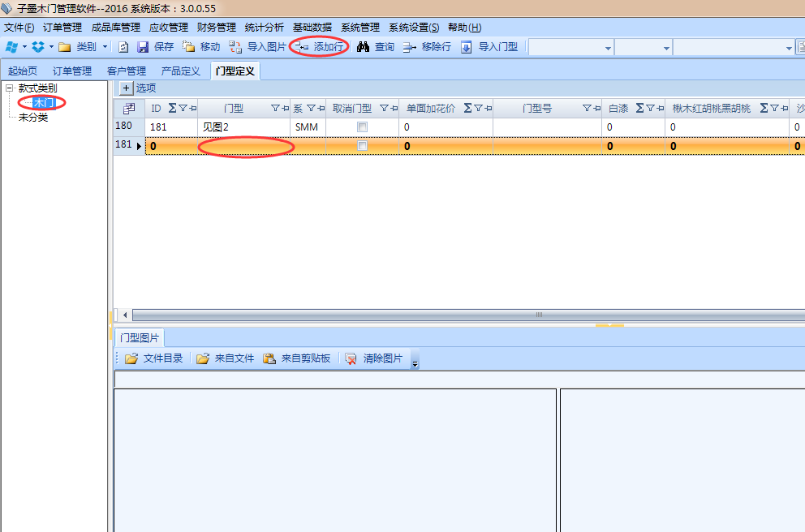Viewport: 805px width, 532px height.
Task: Click the 移动 move icon in toolbar
Action: tap(189, 47)
